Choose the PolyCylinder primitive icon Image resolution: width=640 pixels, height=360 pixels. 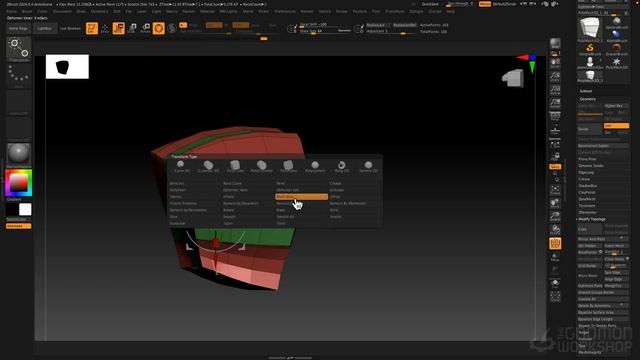pos(262,166)
